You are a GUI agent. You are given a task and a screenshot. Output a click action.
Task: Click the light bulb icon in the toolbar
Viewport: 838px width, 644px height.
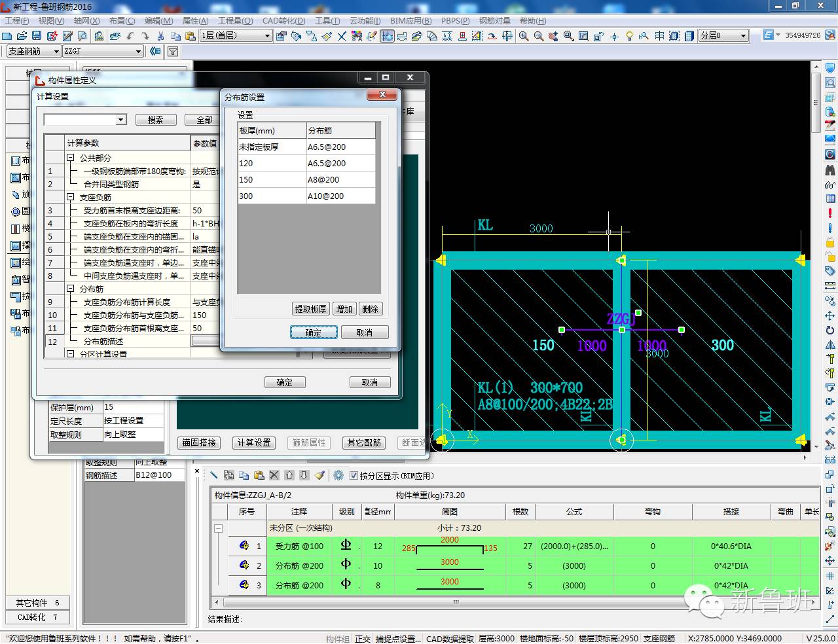tap(629, 36)
